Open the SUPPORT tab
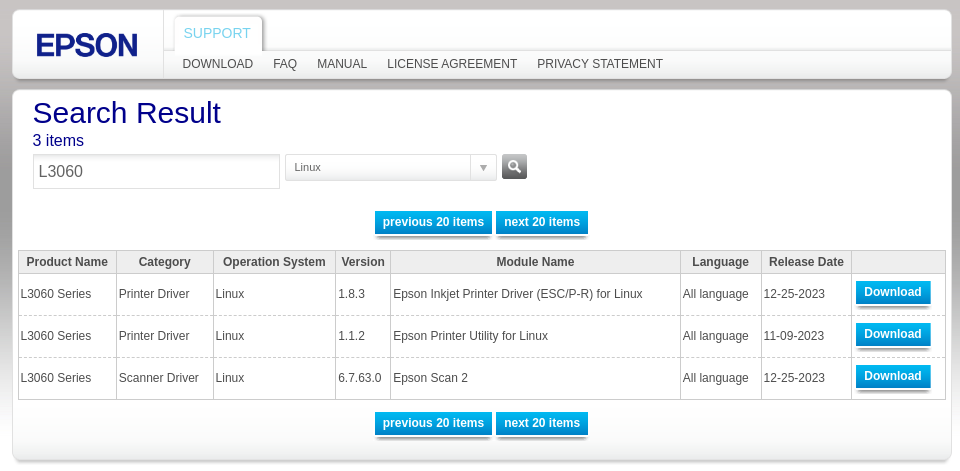The image size is (960, 471). click(x=217, y=33)
